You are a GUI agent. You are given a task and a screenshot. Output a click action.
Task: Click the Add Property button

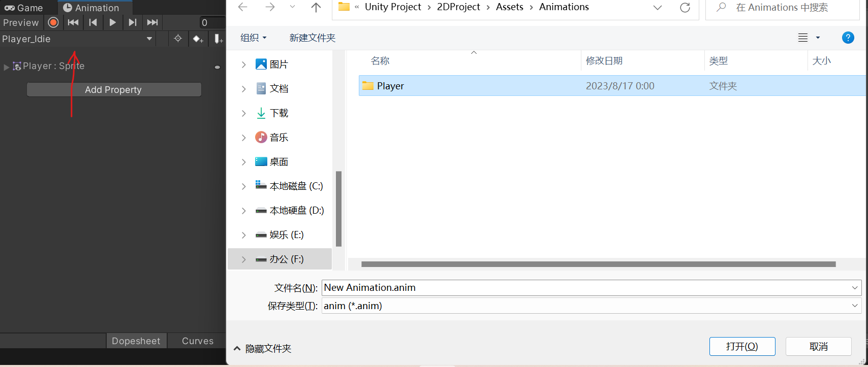click(x=113, y=90)
